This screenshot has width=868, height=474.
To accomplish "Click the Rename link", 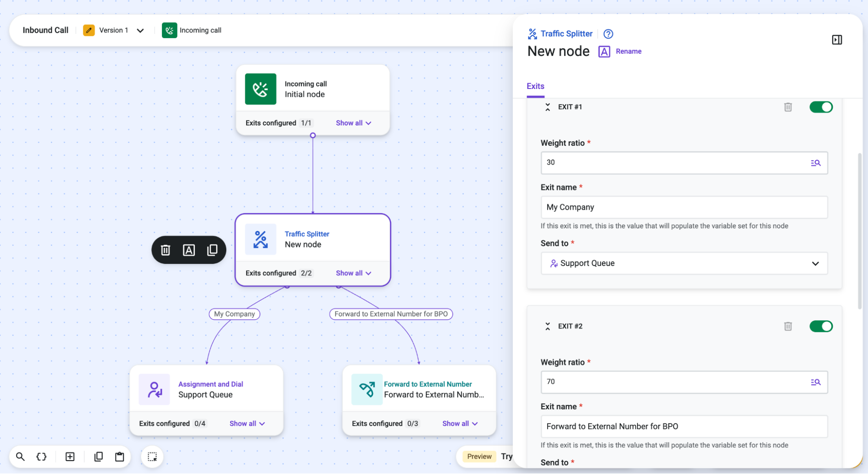I will (x=628, y=51).
